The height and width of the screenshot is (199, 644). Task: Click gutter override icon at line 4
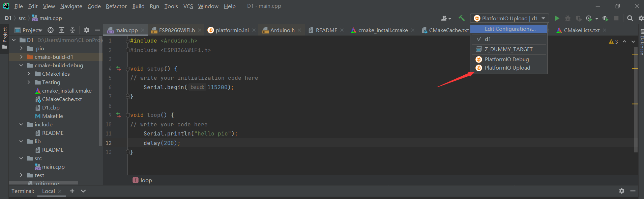pyautogui.click(x=119, y=69)
